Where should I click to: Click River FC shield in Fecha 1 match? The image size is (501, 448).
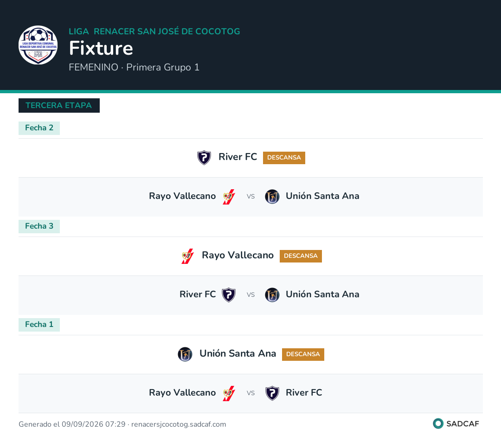(x=272, y=393)
